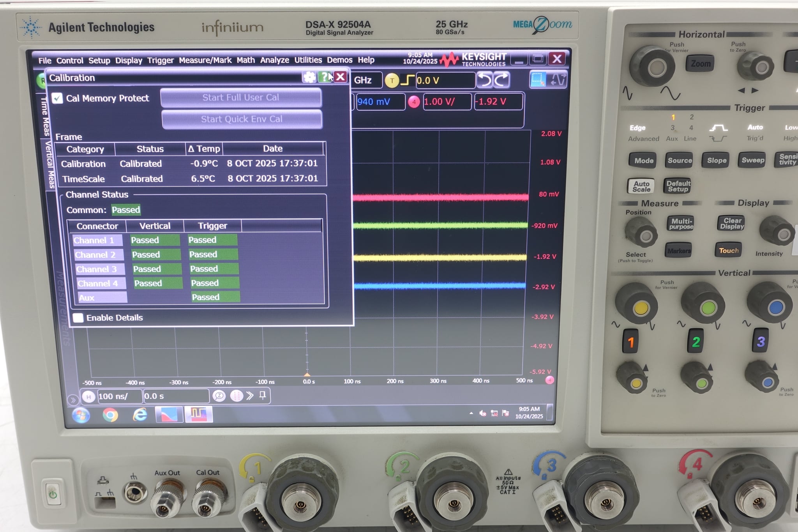Click the timebase 100 ns/ field
The width and height of the screenshot is (798, 532).
click(119, 396)
